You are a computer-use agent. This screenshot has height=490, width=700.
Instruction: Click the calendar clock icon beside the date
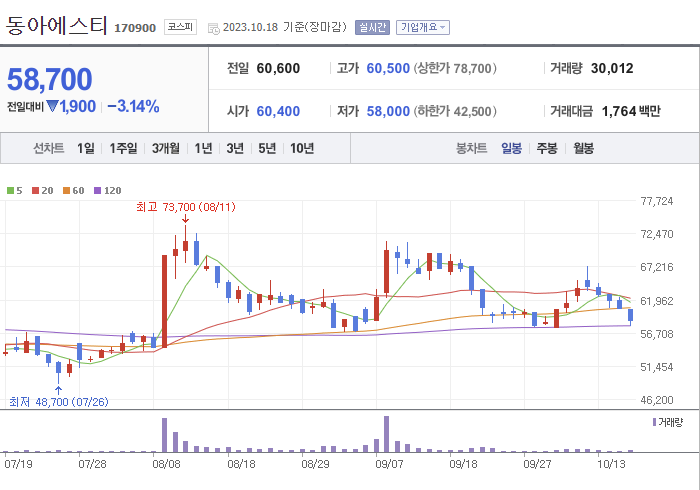tap(214, 29)
